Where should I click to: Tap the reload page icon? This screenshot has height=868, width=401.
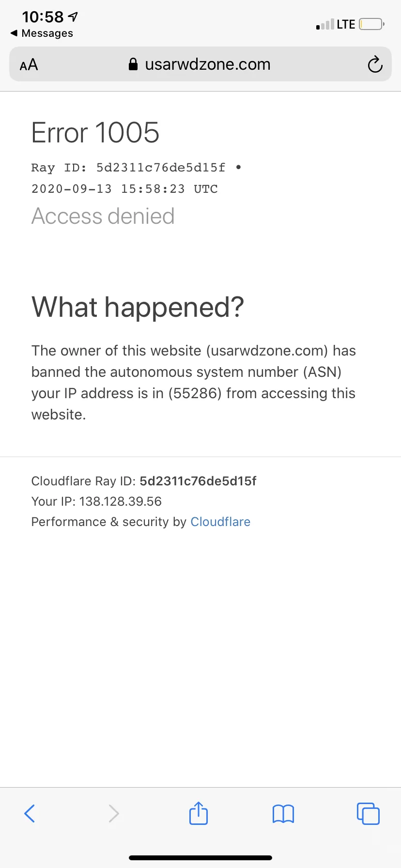(x=375, y=64)
